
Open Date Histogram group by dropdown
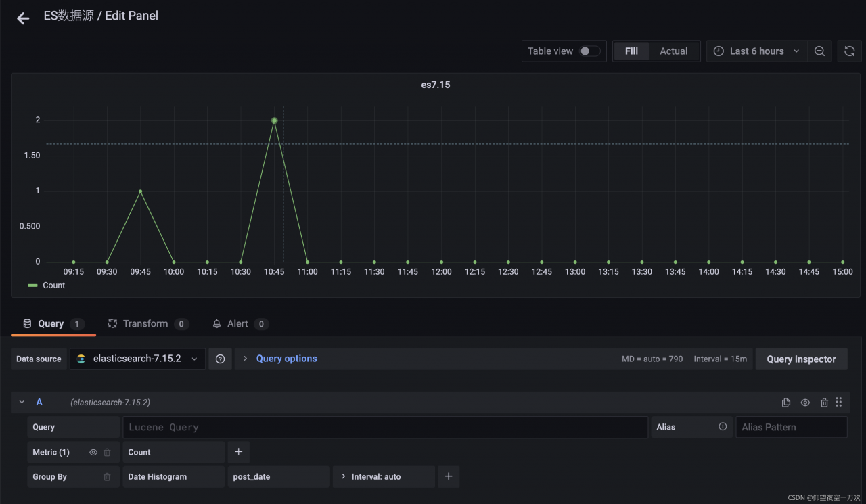pyautogui.click(x=174, y=476)
